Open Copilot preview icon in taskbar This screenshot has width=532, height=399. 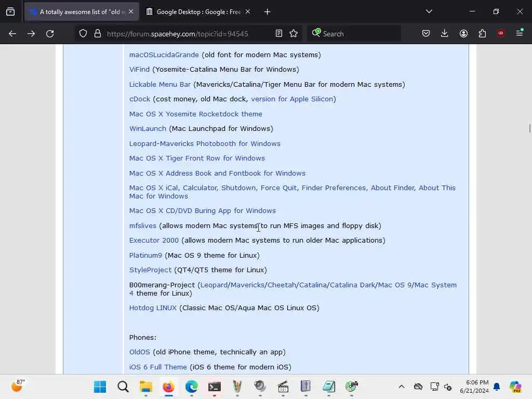click(515, 387)
